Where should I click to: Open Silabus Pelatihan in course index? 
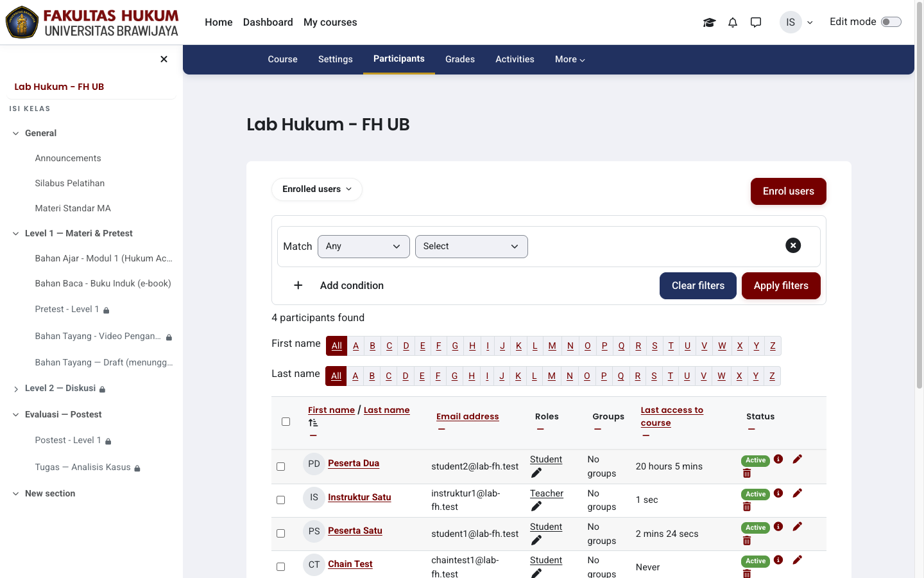(70, 184)
